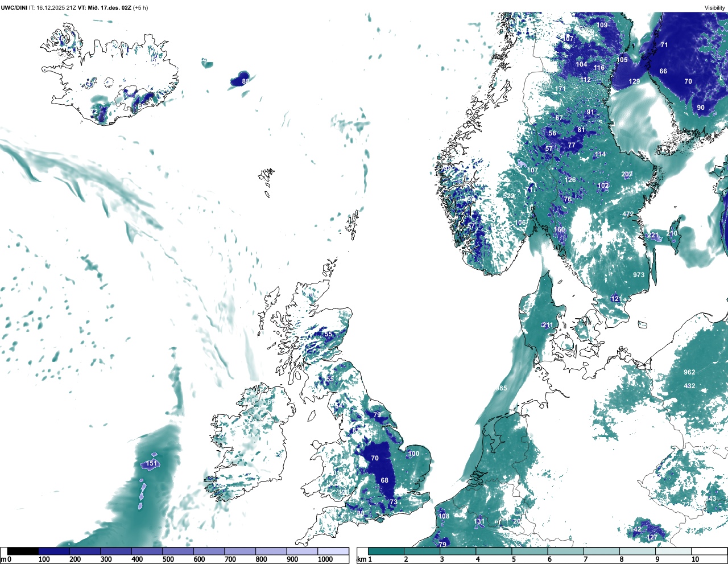The image size is (728, 564).
Task: Click the 131 value over Belgium
Action: [x=479, y=521]
